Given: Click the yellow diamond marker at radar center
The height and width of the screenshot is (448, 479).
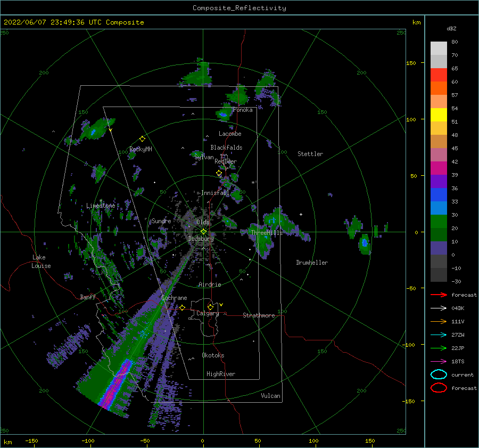Looking at the screenshot, I should (203, 232).
